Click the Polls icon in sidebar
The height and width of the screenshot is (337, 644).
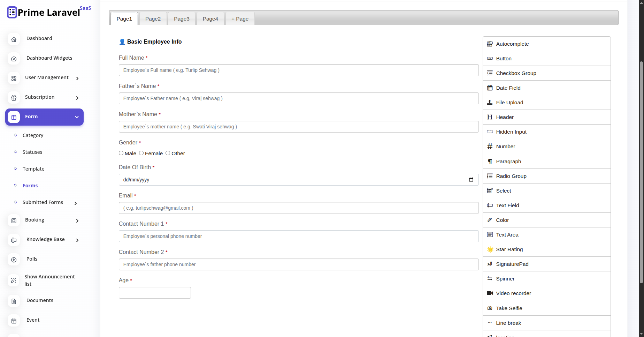coord(14,260)
